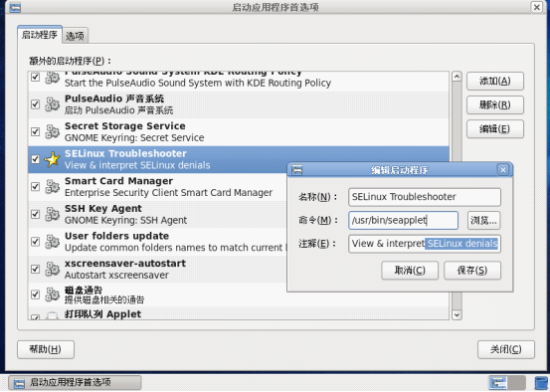Click 保存(S) to save the startup program

(472, 271)
